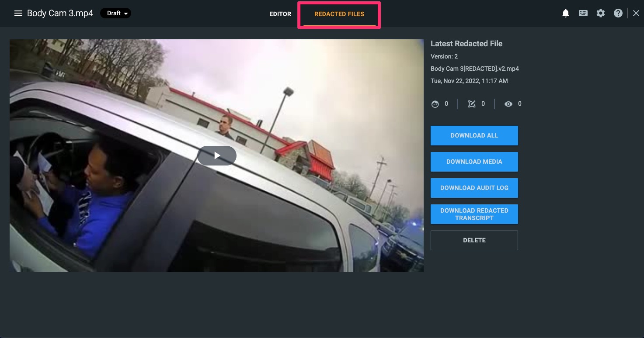Download the redacted transcript
The image size is (644, 338).
click(x=474, y=214)
